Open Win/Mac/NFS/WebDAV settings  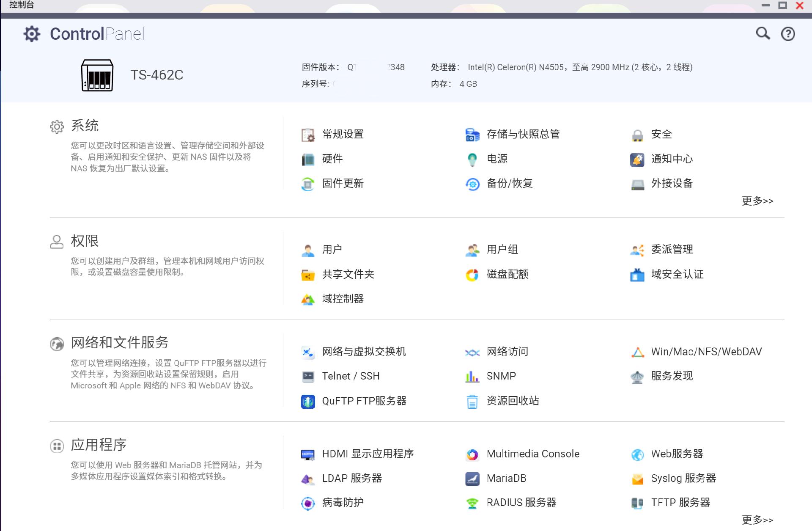tap(707, 351)
